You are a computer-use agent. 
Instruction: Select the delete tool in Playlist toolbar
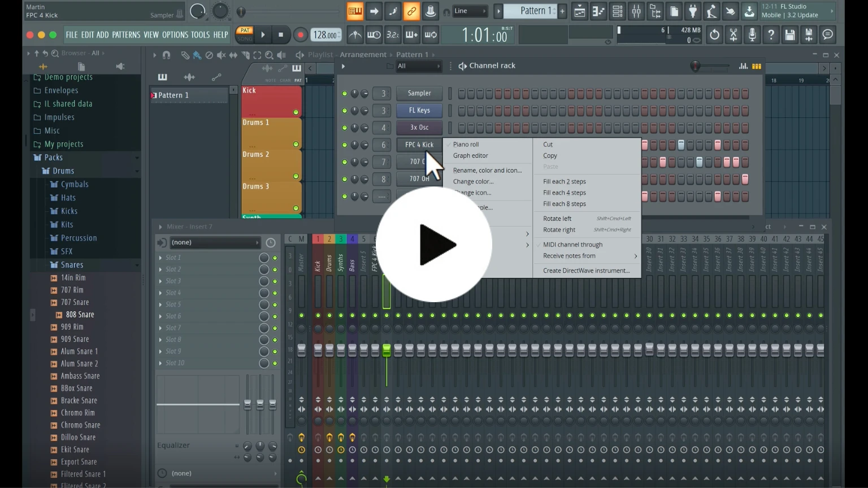(209, 55)
